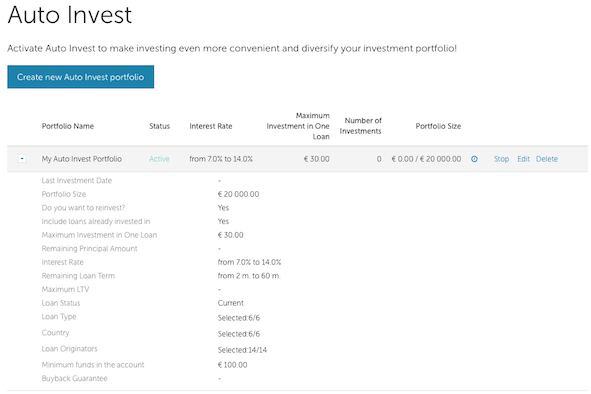The image size is (591, 394).
Task: Delete My Auto Invest Portfolio
Action: click(547, 159)
